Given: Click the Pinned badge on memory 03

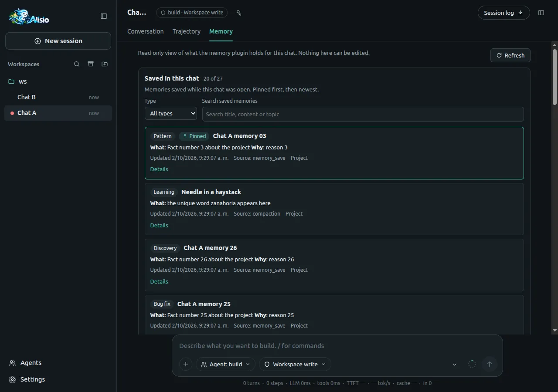Looking at the screenshot, I should point(194,136).
